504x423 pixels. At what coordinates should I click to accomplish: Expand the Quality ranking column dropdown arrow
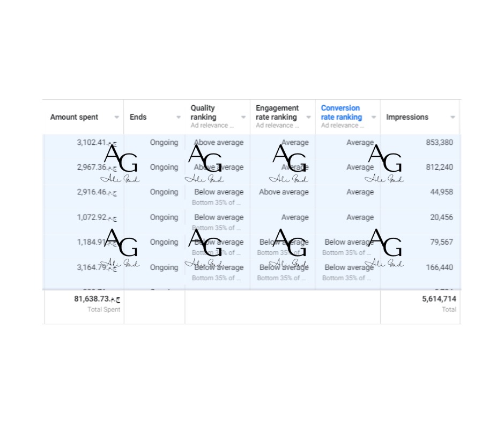[x=243, y=117]
